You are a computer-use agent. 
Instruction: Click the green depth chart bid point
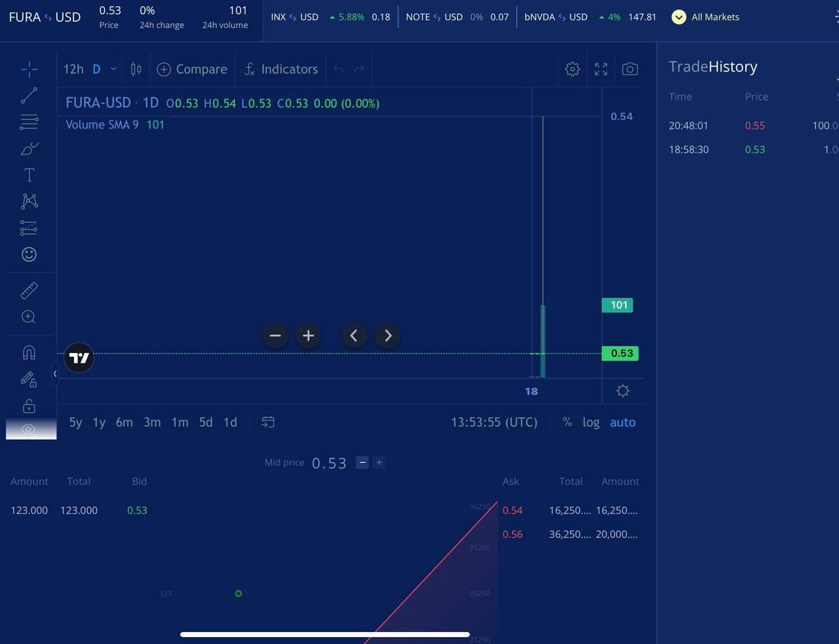[x=238, y=594]
